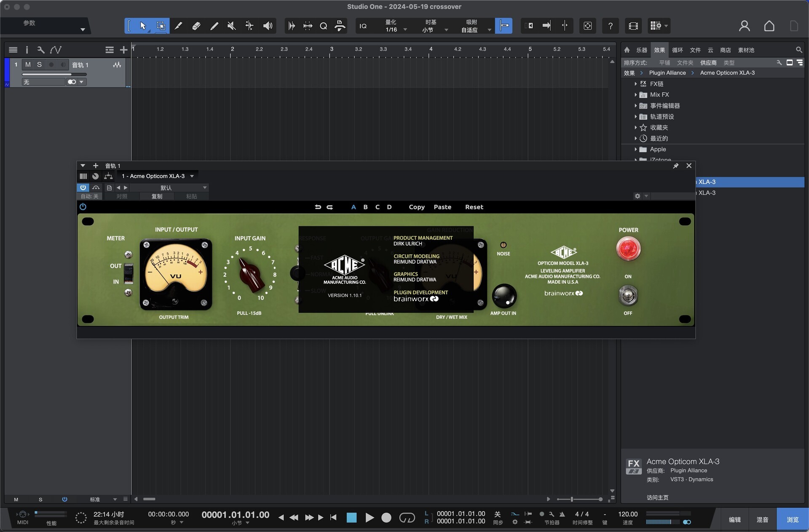Toggle loop playback
This screenshot has width=809, height=532.
tap(407, 518)
